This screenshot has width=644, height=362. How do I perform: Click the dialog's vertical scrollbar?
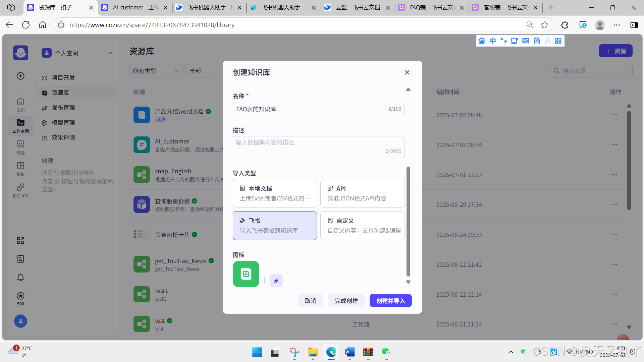click(x=408, y=221)
